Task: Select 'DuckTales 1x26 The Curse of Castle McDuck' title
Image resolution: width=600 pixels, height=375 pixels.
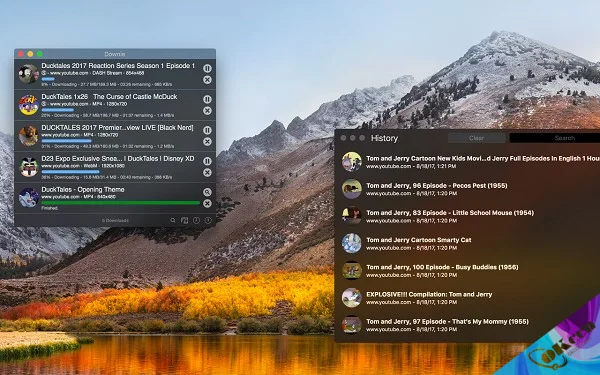Action: coord(109,97)
